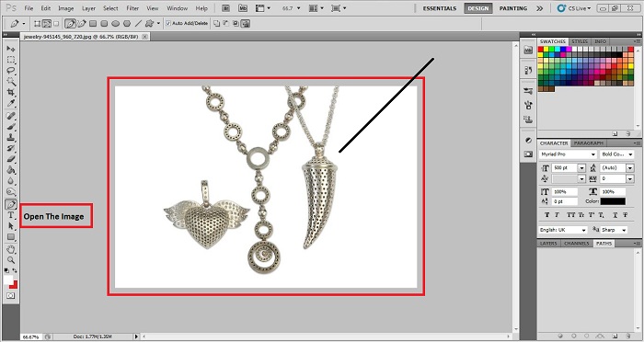Select the Dodge tool
This screenshot has height=342, width=644.
pos(11,191)
